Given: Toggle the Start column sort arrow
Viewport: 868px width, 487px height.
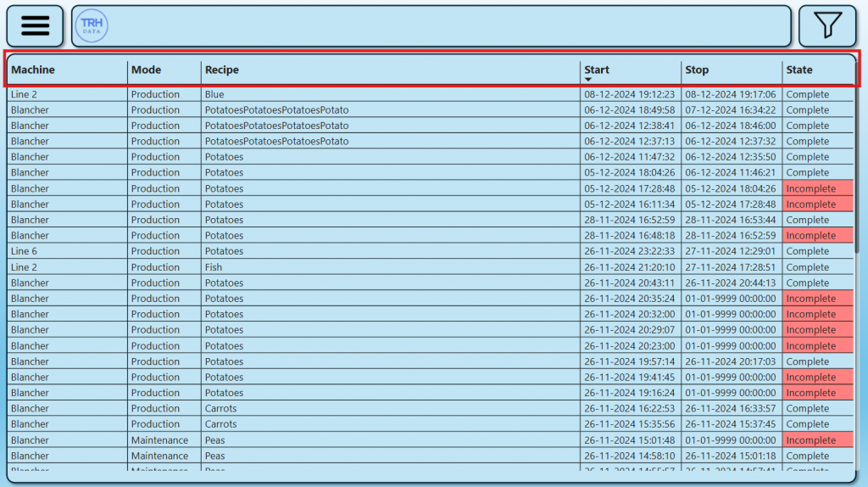Looking at the screenshot, I should [588, 80].
